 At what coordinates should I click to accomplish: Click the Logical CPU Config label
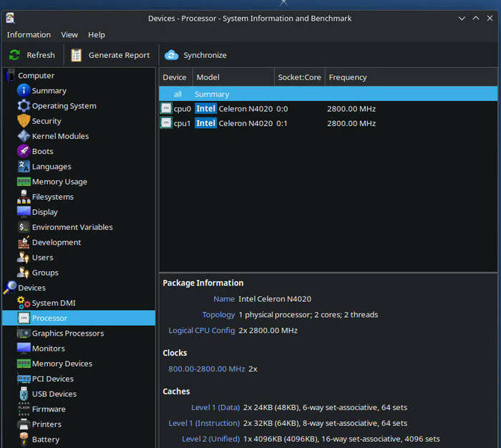click(x=202, y=331)
